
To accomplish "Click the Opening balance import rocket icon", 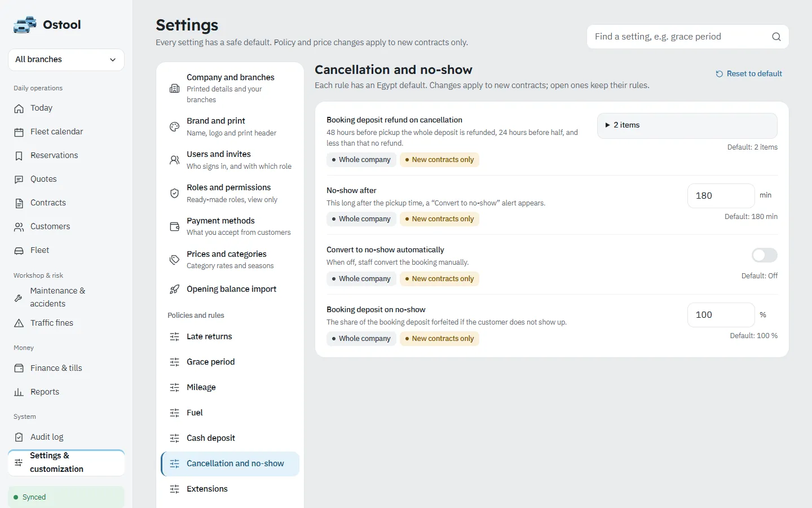I will 175,290.
